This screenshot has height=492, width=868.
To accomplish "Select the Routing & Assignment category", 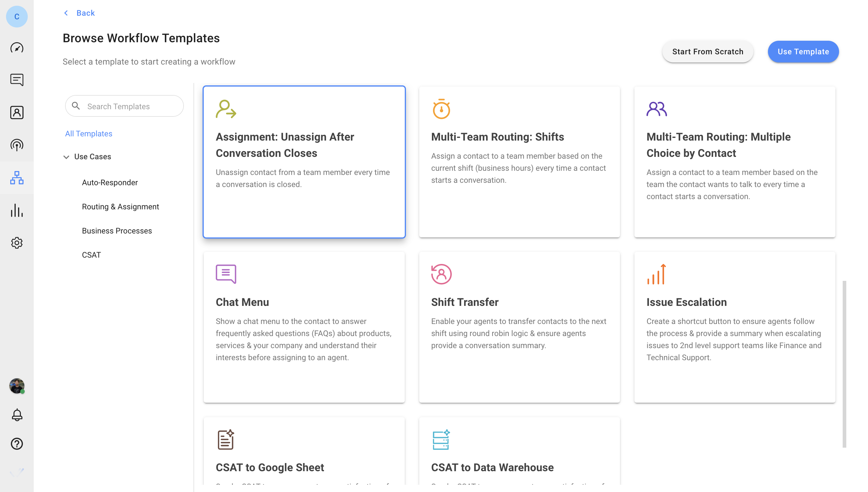I will pos(120,206).
